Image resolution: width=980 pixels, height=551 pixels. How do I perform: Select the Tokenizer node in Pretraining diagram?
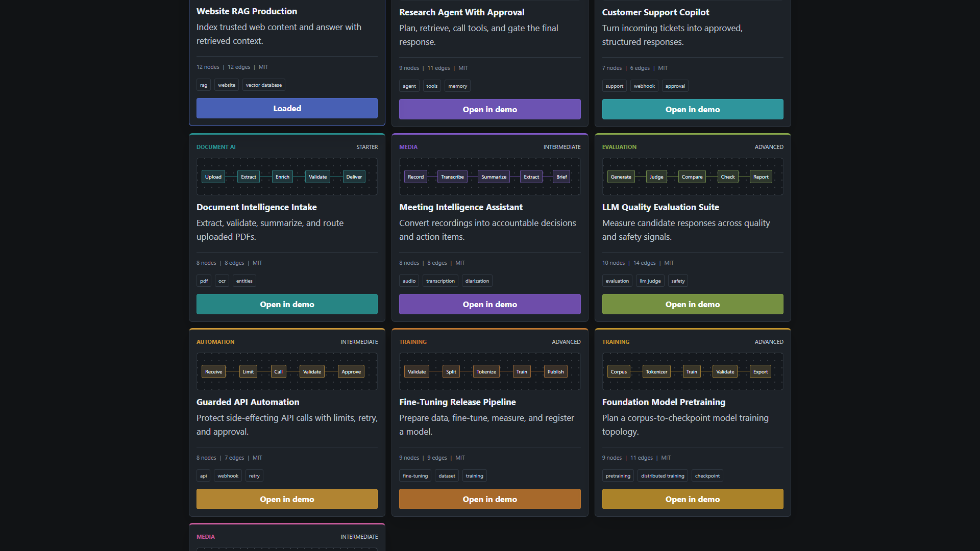coord(656,371)
